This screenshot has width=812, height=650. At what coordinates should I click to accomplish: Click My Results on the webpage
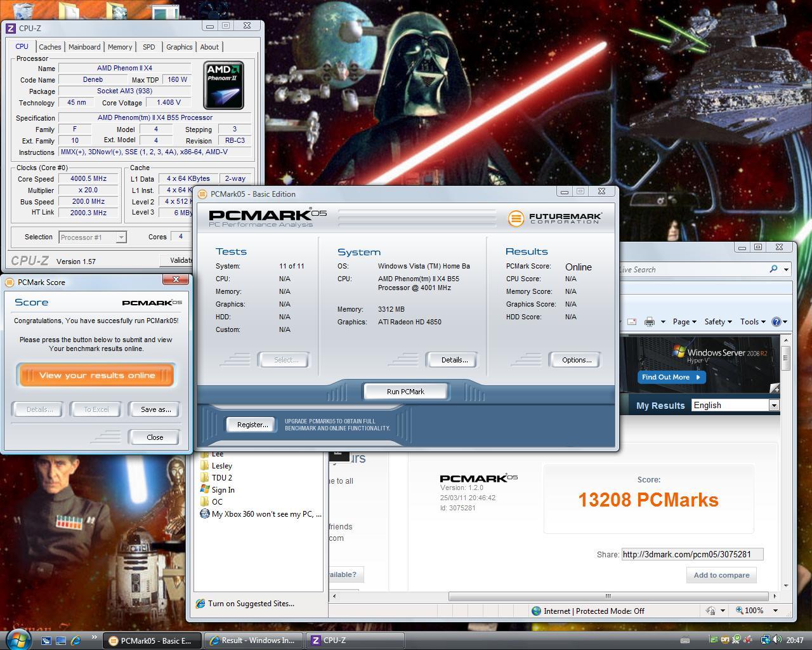[660, 406]
